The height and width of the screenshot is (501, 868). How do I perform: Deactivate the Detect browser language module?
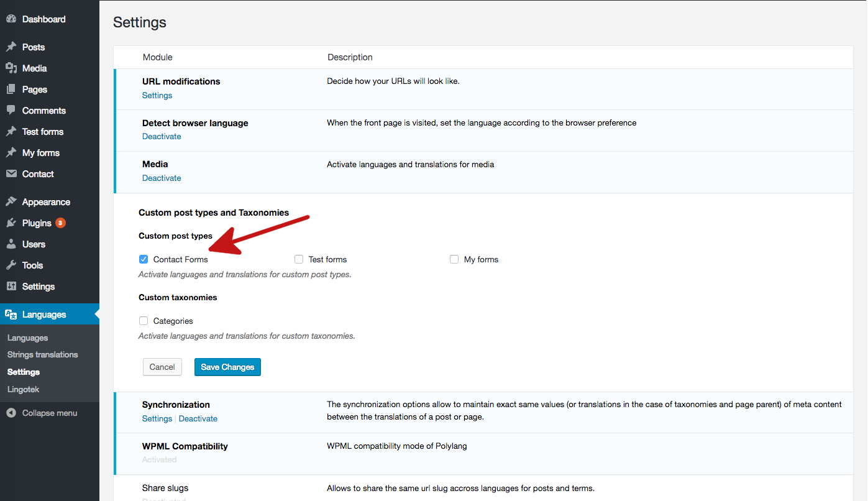point(162,137)
